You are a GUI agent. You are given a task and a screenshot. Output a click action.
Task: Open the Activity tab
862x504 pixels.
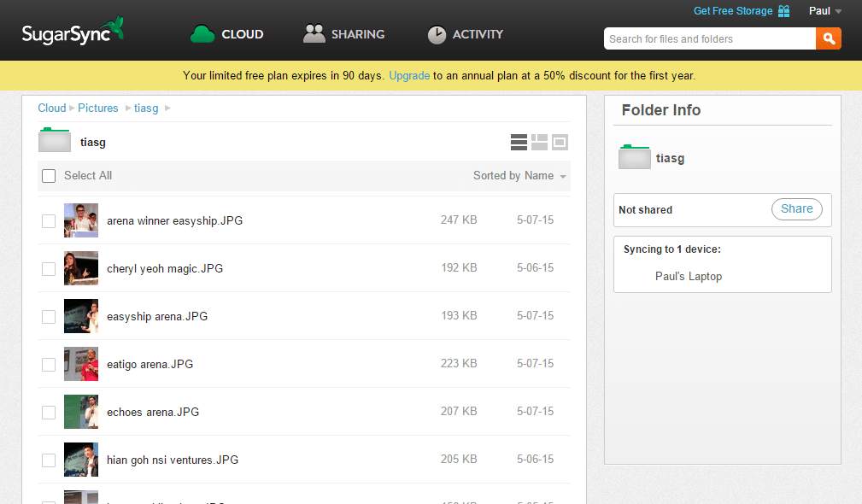[466, 34]
